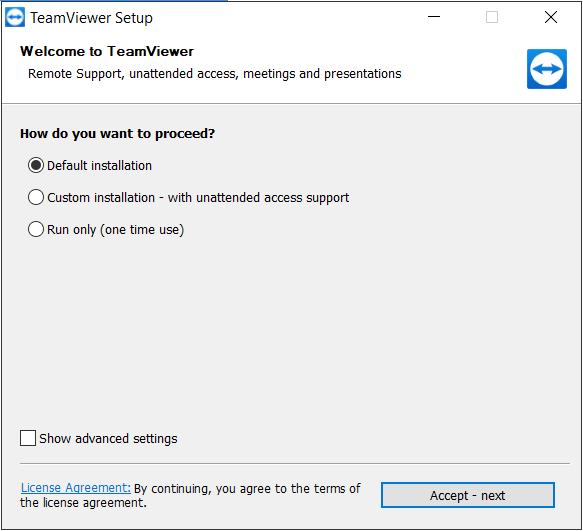
Task: Pick the Run only (one time use) option
Action: [36, 229]
